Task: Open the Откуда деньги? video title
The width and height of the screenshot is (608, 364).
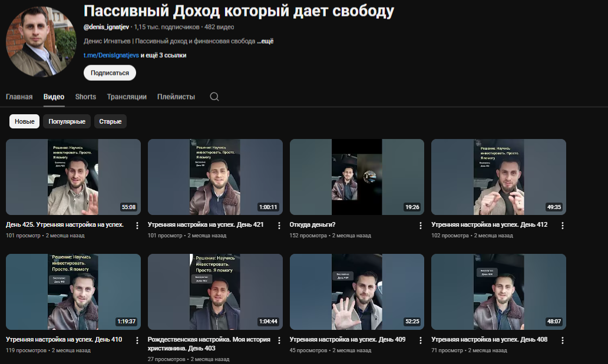Action: point(312,224)
